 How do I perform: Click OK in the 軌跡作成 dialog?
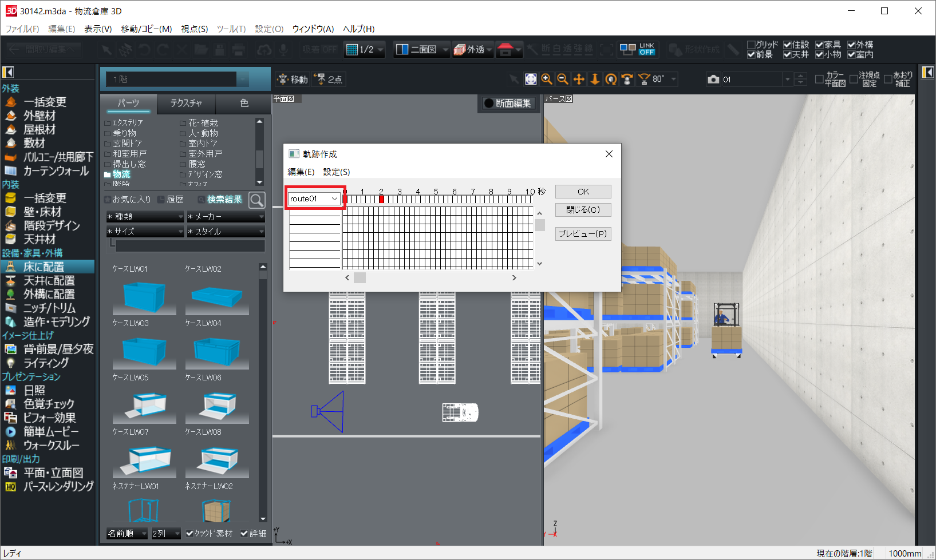coord(583,192)
